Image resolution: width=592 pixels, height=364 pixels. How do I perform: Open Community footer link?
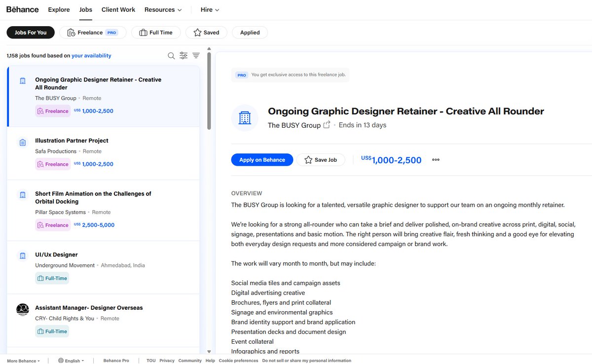pos(190,361)
